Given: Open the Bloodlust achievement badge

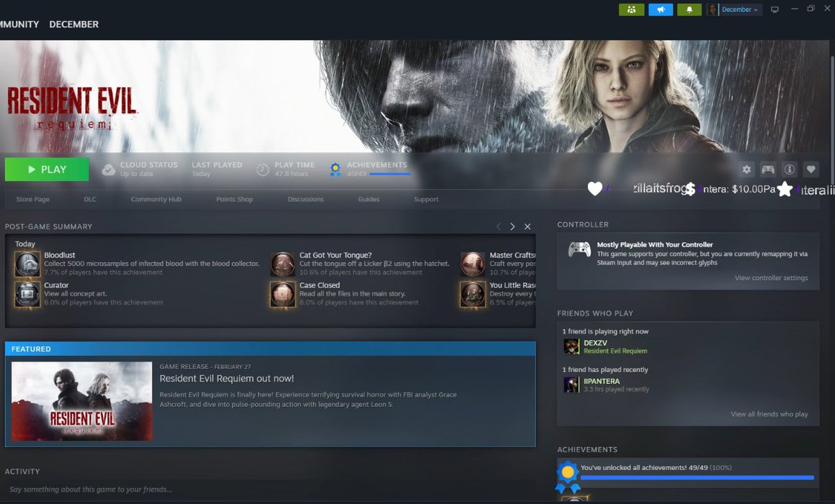Looking at the screenshot, I should [x=28, y=264].
